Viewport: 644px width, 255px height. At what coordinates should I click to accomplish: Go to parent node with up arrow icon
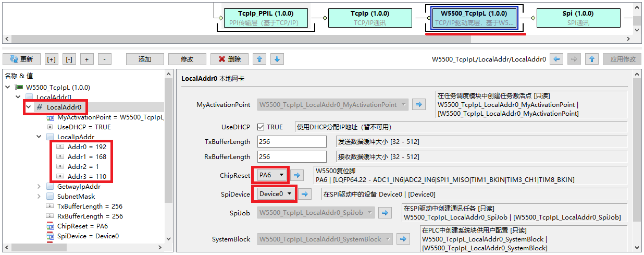pos(592,59)
